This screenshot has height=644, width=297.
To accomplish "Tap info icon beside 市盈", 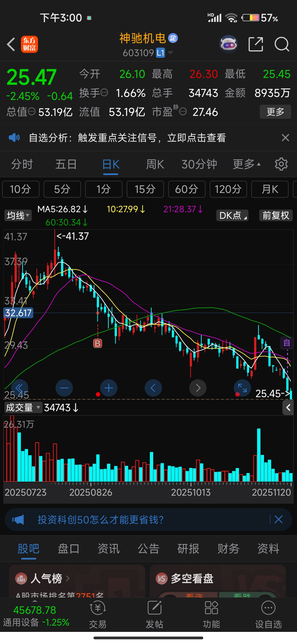I will [x=183, y=111].
